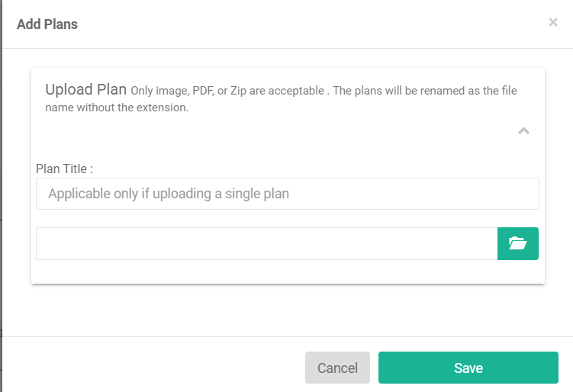
Task: Close the Add Plans dialog
Action: pos(553,23)
